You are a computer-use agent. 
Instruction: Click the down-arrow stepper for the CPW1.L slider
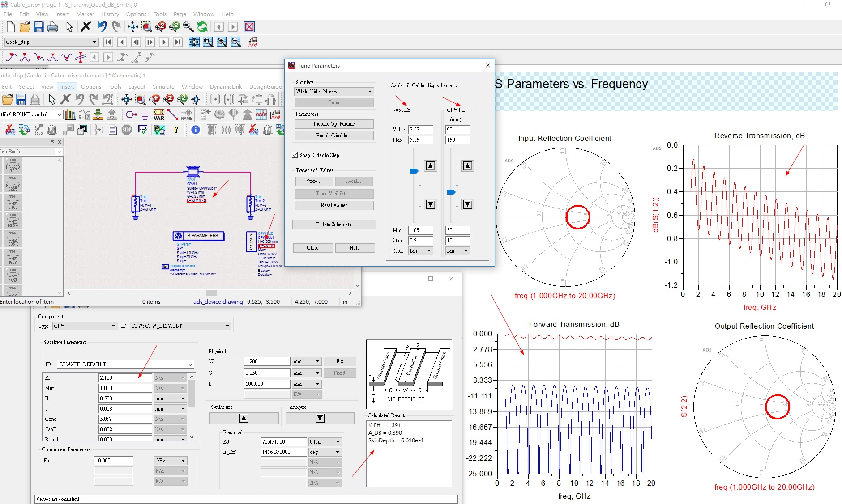coord(468,204)
